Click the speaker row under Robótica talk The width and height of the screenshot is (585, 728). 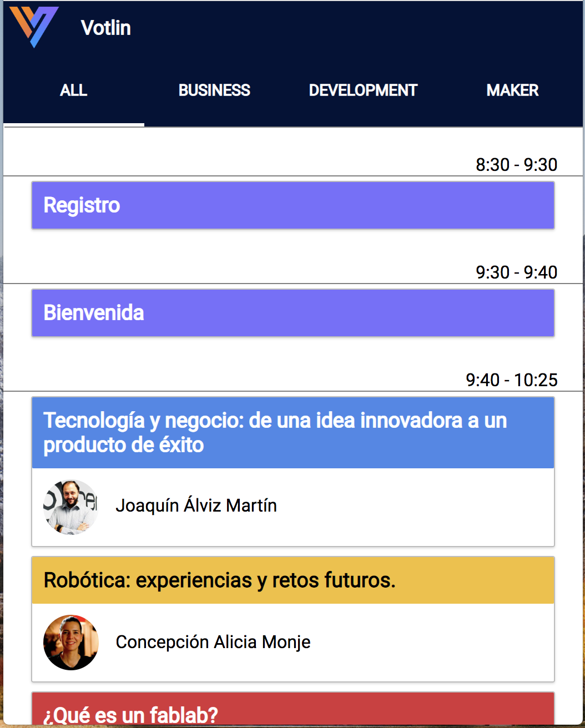point(293,643)
